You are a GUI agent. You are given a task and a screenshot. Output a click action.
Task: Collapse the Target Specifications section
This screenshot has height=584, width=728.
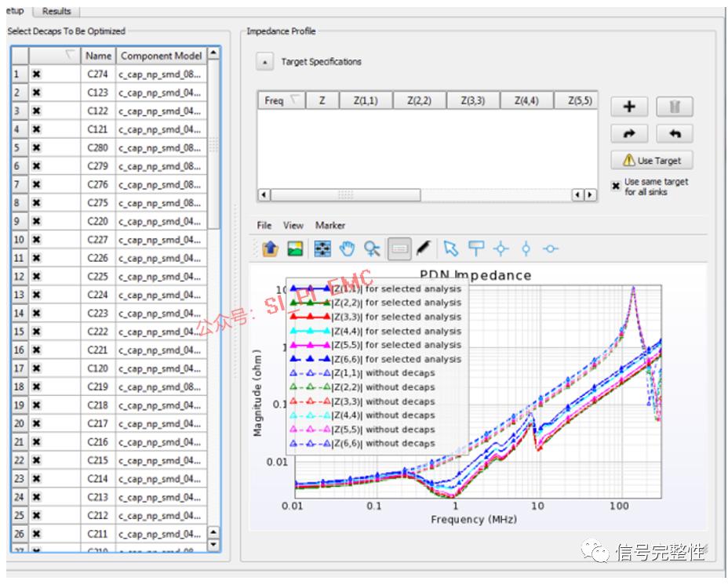pyautogui.click(x=265, y=62)
